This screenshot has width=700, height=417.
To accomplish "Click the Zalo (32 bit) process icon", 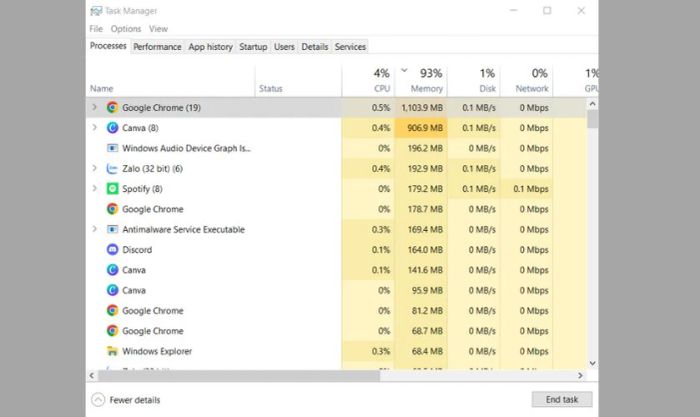I will coord(112,168).
